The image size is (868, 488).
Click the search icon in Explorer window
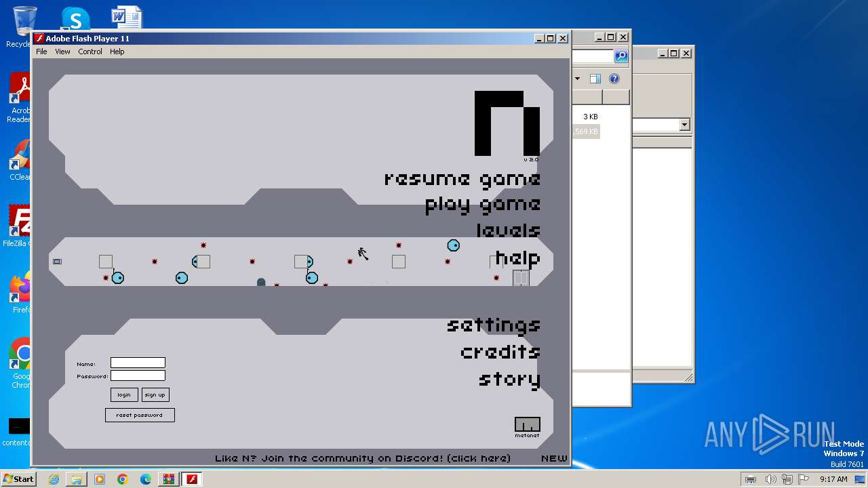click(621, 56)
